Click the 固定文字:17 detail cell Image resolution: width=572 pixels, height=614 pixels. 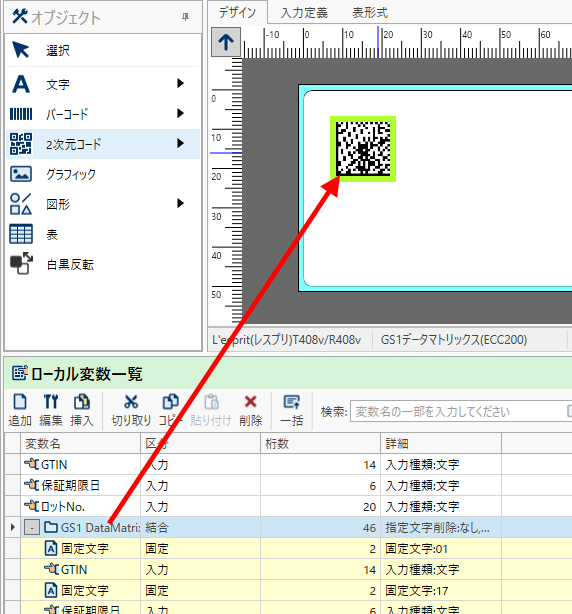click(x=441, y=591)
